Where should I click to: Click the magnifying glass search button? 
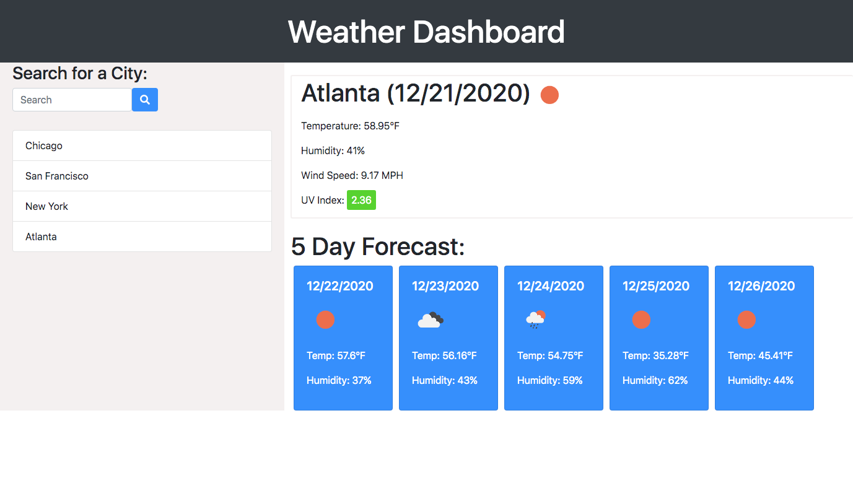(x=145, y=100)
